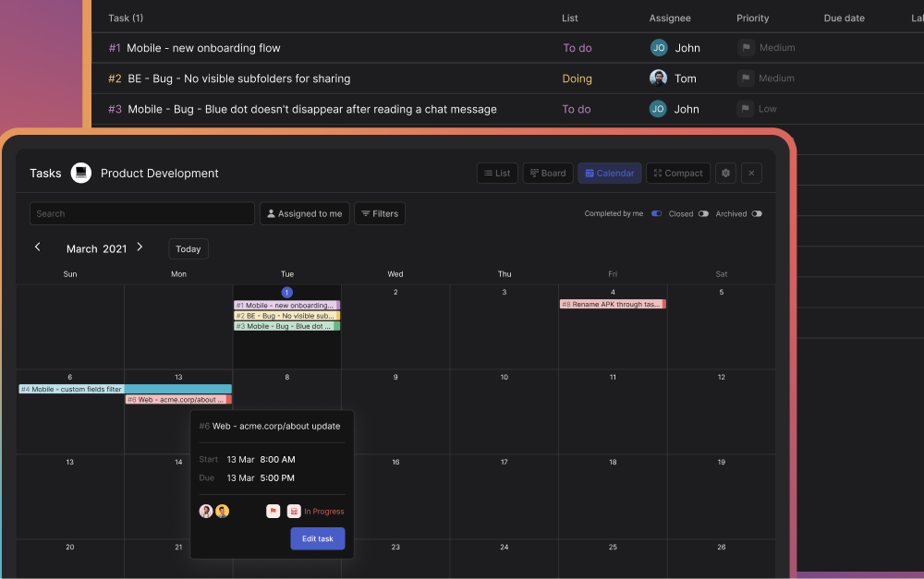Open calendar event #2 BE Bug
The height and width of the screenshot is (579, 924).
coord(287,316)
